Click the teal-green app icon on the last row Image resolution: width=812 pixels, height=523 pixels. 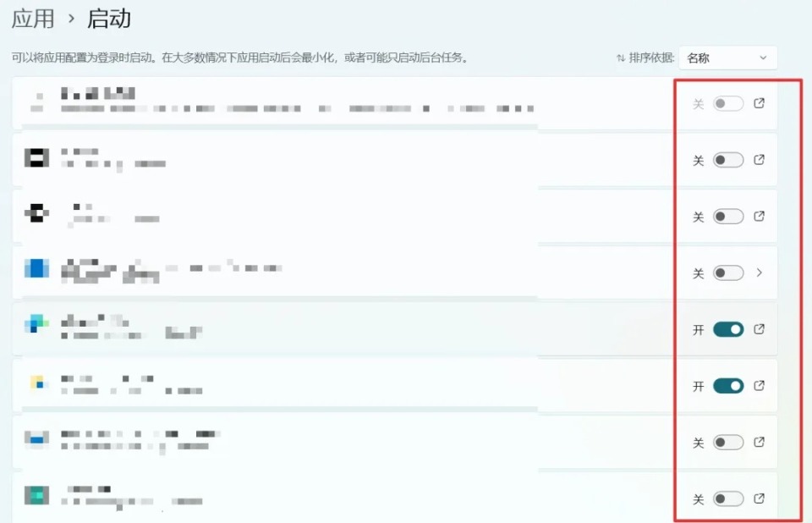[x=36, y=495]
